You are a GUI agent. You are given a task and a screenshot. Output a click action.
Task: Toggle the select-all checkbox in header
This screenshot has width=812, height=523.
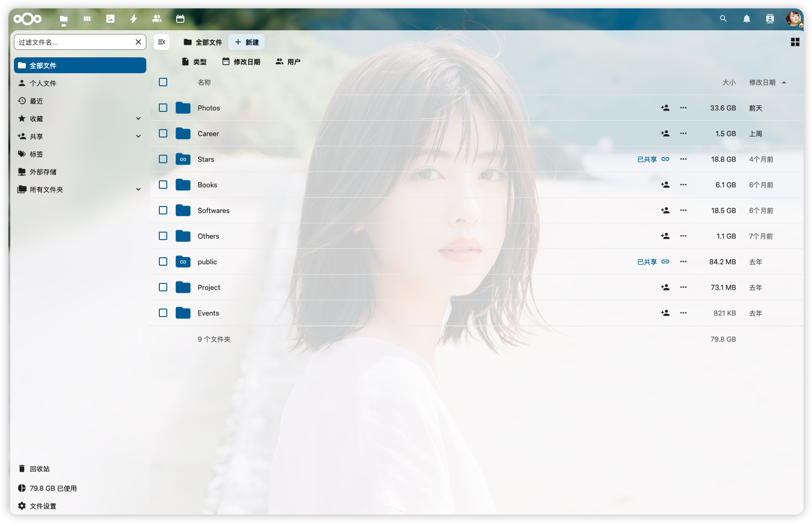pyautogui.click(x=163, y=83)
